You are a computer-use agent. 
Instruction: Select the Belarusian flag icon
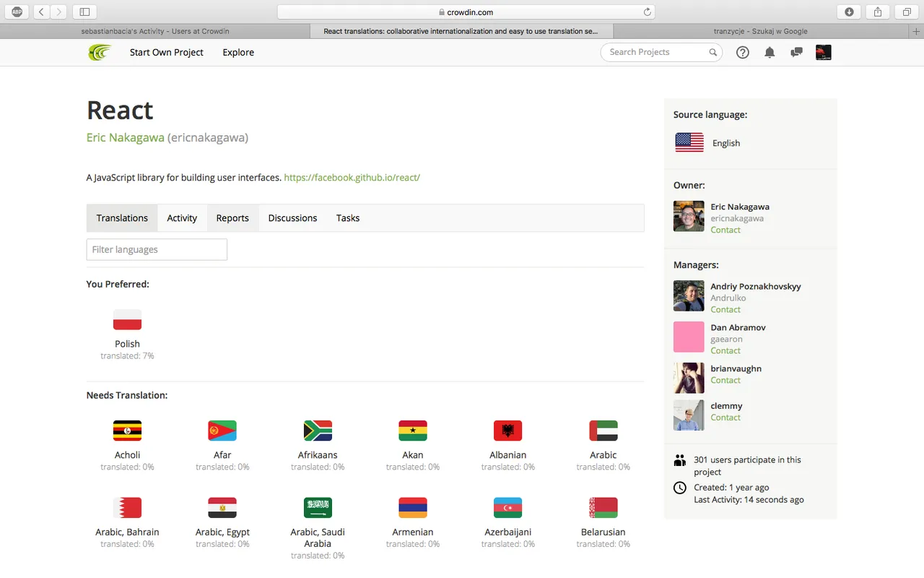(603, 508)
